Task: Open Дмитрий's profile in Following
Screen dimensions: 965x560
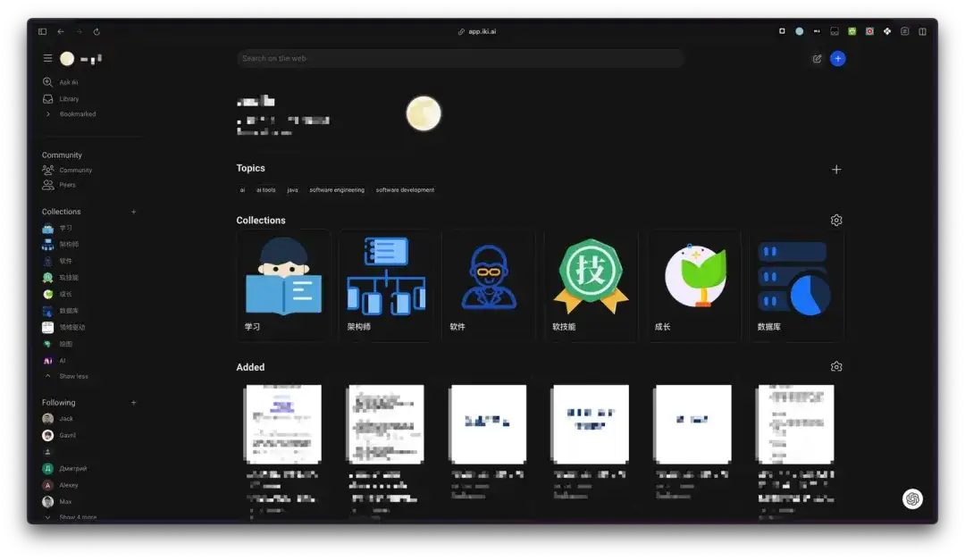Action: (64, 468)
